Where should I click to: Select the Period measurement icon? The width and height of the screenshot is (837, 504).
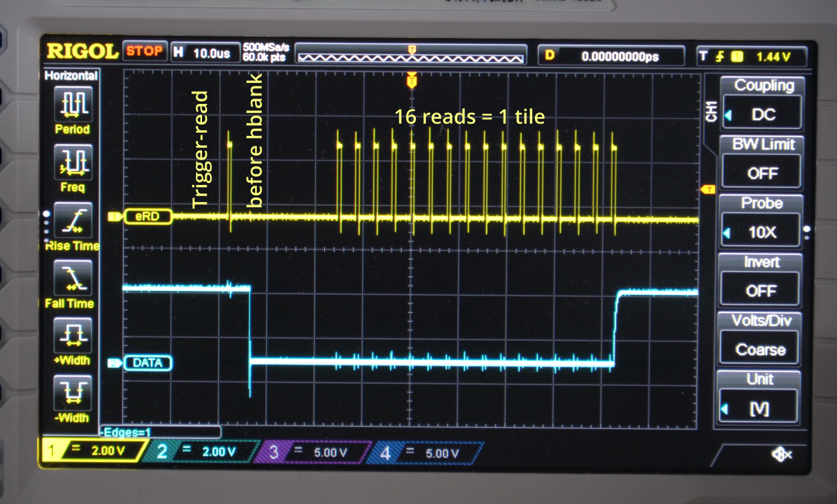click(72, 103)
